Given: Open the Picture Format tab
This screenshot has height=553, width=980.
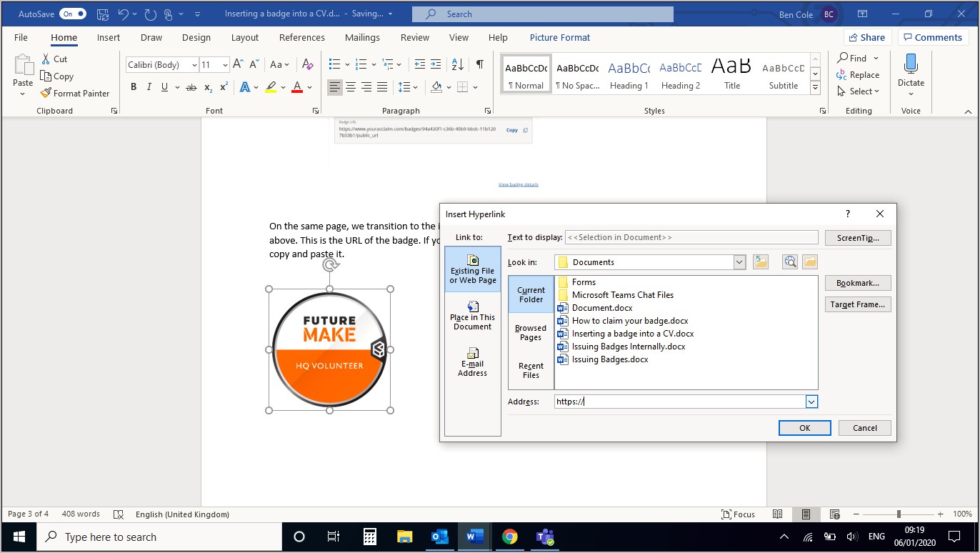Looking at the screenshot, I should pyautogui.click(x=560, y=37).
